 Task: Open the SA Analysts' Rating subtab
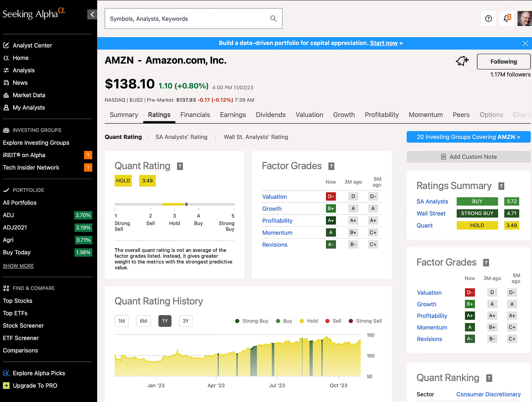[181, 137]
